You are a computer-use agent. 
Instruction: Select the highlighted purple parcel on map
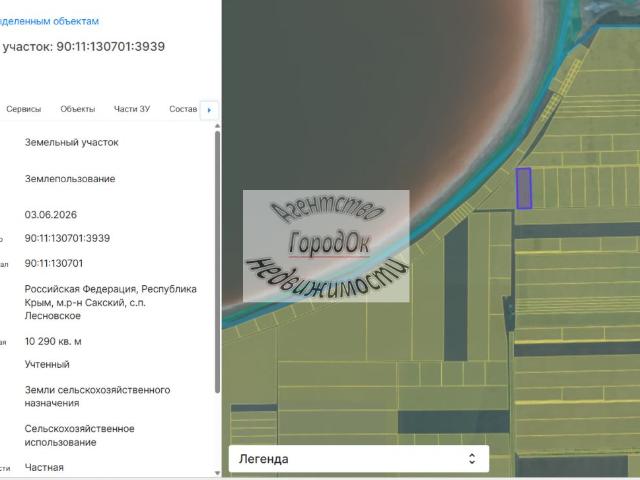tap(524, 188)
